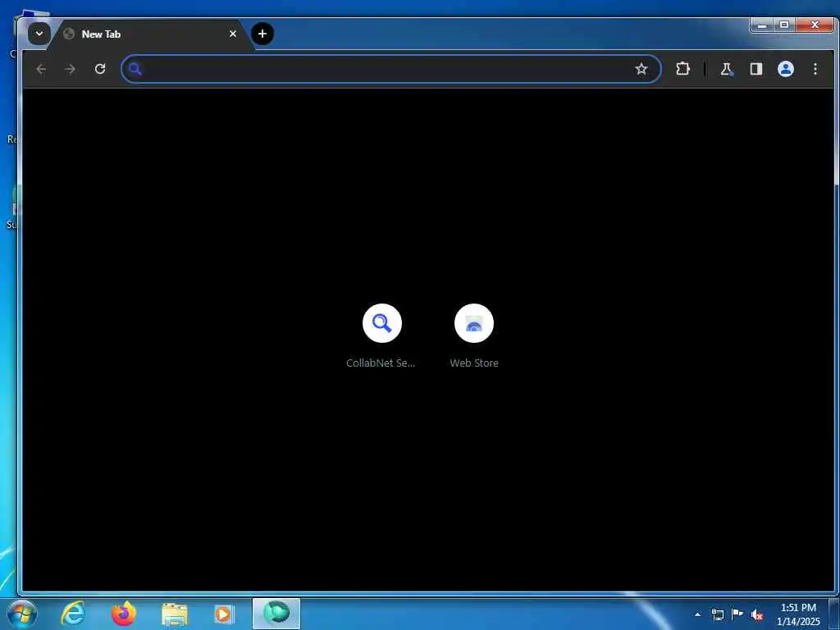Reload the current page
The image size is (840, 630).
(100, 69)
